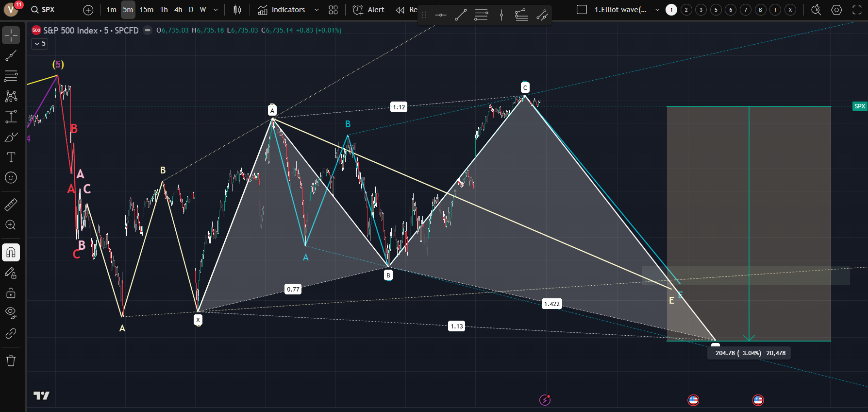868x412 pixels.
Task: Switch to the 4h timeframe
Action: [x=178, y=10]
